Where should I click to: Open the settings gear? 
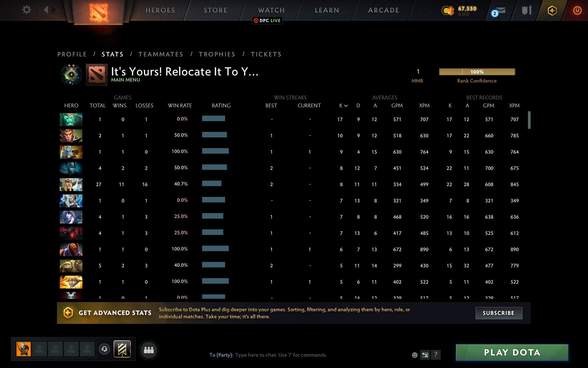[x=27, y=10]
